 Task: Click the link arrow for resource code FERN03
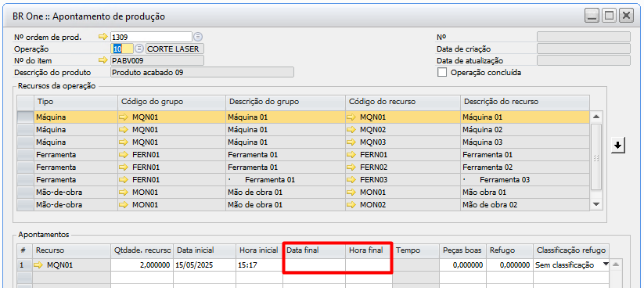click(352, 180)
